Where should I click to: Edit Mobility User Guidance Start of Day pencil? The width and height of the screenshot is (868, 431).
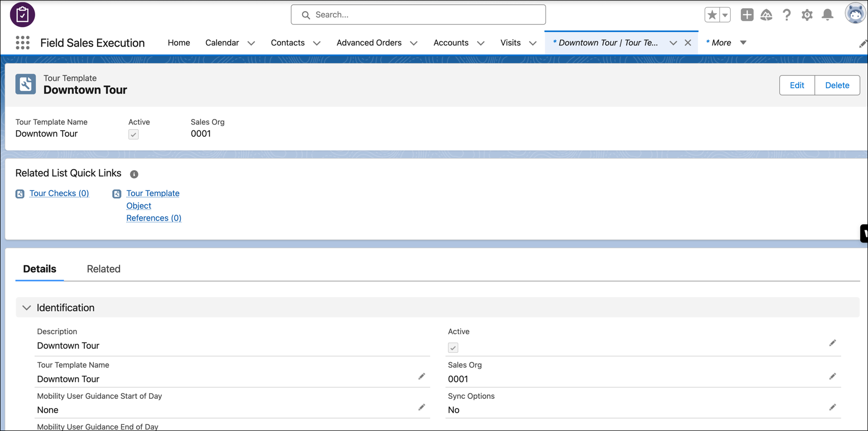[421, 407]
